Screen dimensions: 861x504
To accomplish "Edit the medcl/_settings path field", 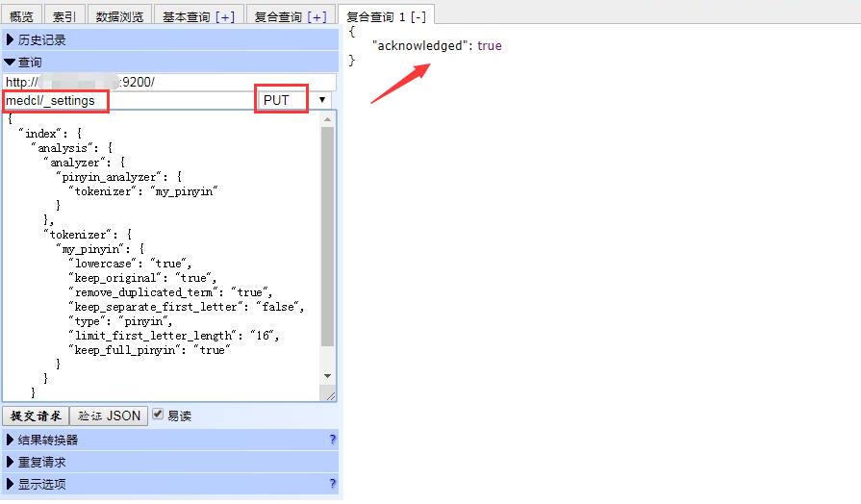I will (x=129, y=100).
